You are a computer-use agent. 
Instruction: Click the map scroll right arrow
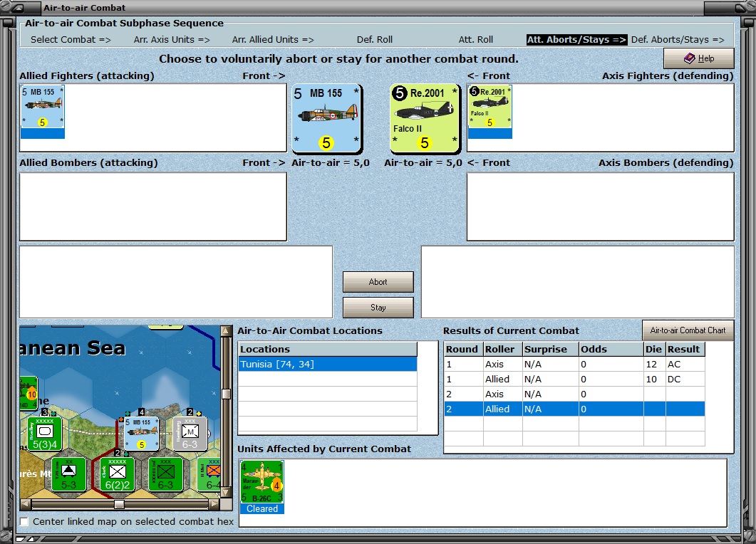pyautogui.click(x=214, y=505)
